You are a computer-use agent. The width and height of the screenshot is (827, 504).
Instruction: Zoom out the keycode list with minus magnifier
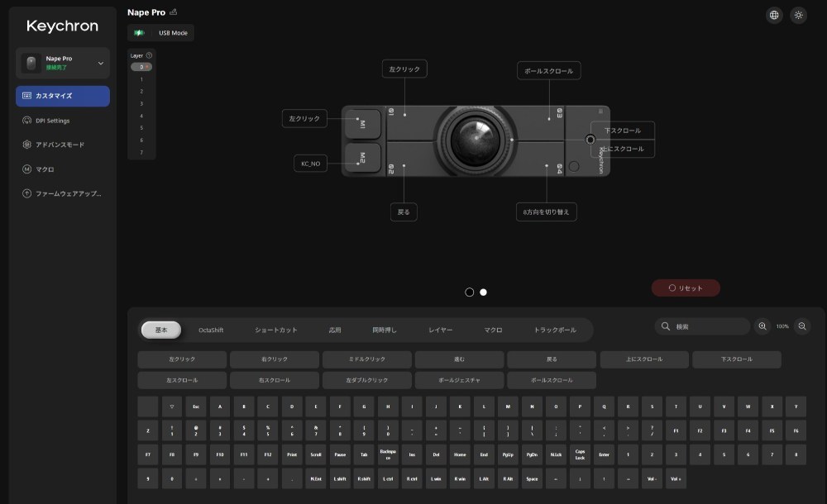(802, 326)
